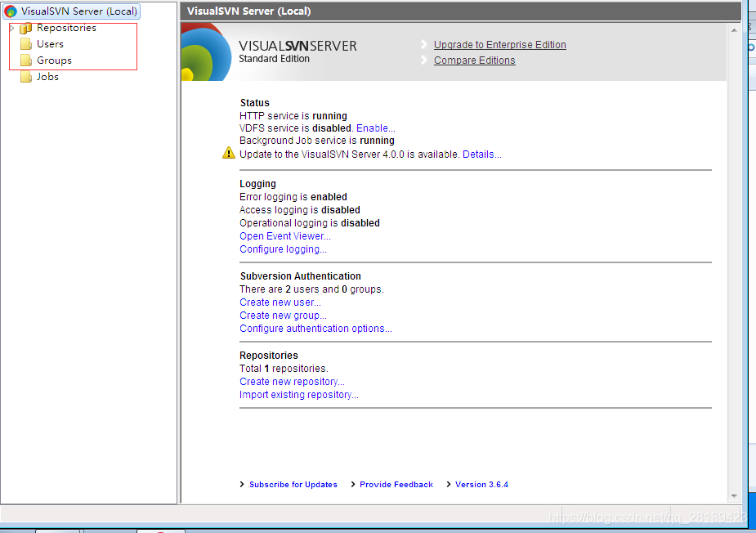This screenshot has width=756, height=533.
Task: Select the VisualSVN Server (Local) root node
Action: click(72, 11)
